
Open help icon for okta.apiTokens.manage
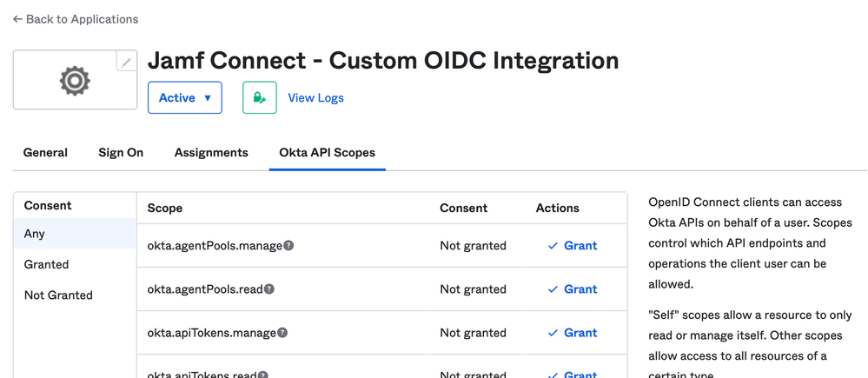[x=282, y=333]
